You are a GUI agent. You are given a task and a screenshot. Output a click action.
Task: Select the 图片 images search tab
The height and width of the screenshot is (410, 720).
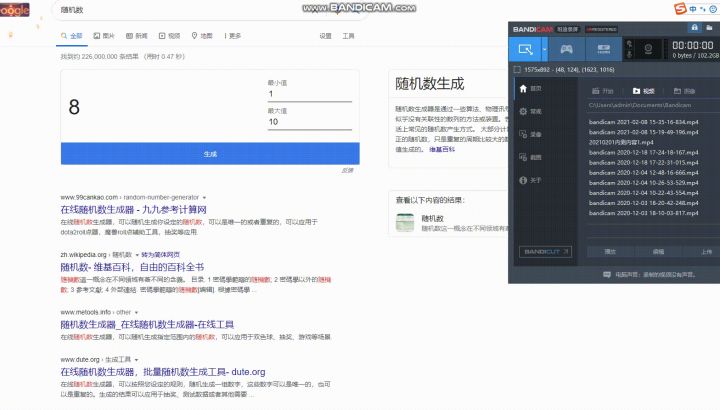[x=104, y=36]
